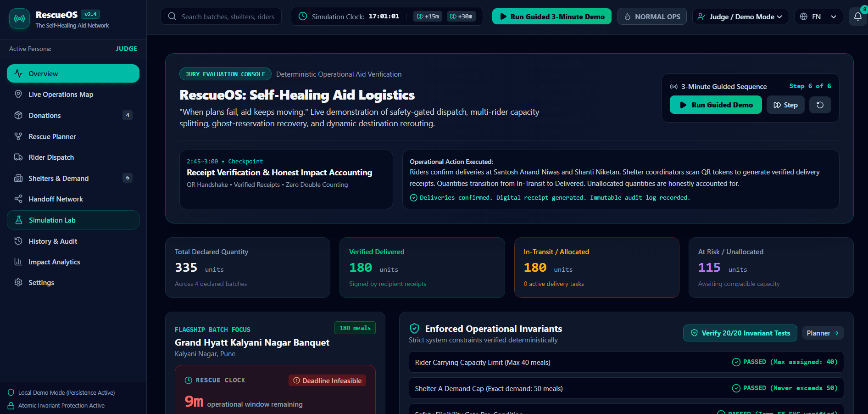Image resolution: width=868 pixels, height=414 pixels.
Task: Click the Local Demo Mode shield icon
Action: point(11,392)
